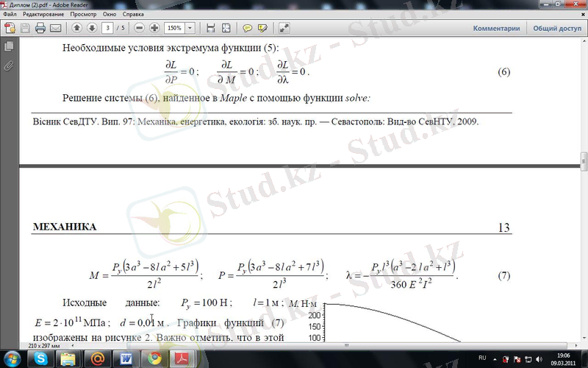Click horizontal scrollbar left arrow
This screenshot has width=588, height=368.
72,345
